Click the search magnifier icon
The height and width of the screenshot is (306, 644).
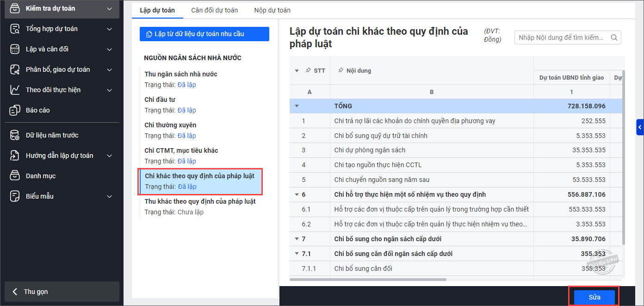(x=614, y=37)
